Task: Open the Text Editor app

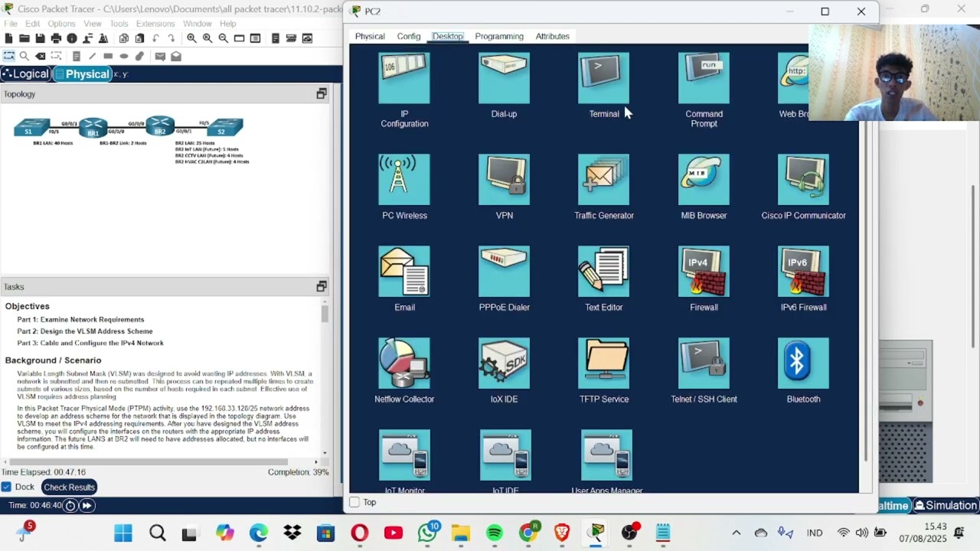Action: click(x=603, y=272)
